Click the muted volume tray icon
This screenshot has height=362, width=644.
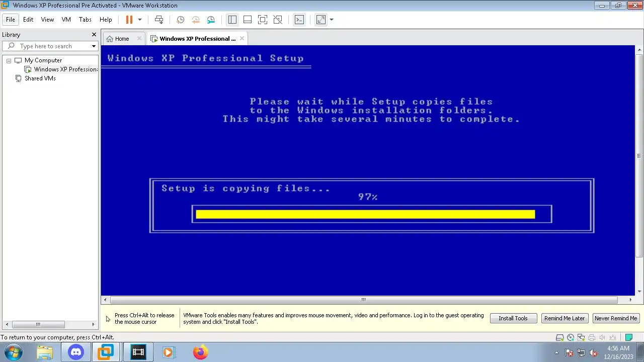[x=593, y=352]
